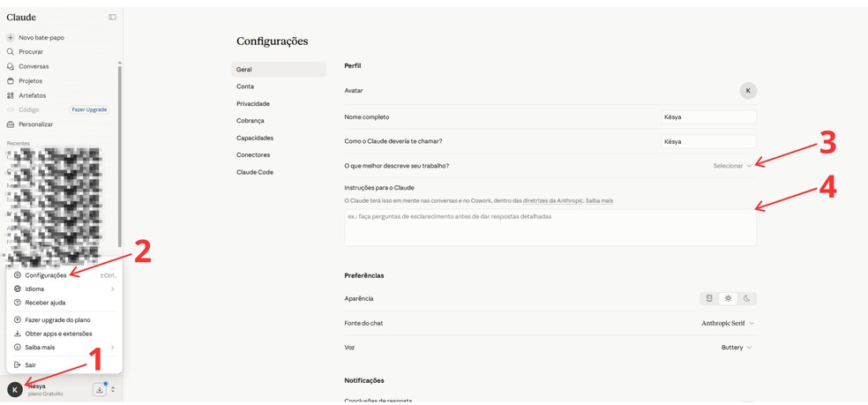868x405 pixels.
Task: Click the K avatar in Perfil section
Action: pyautogui.click(x=748, y=90)
